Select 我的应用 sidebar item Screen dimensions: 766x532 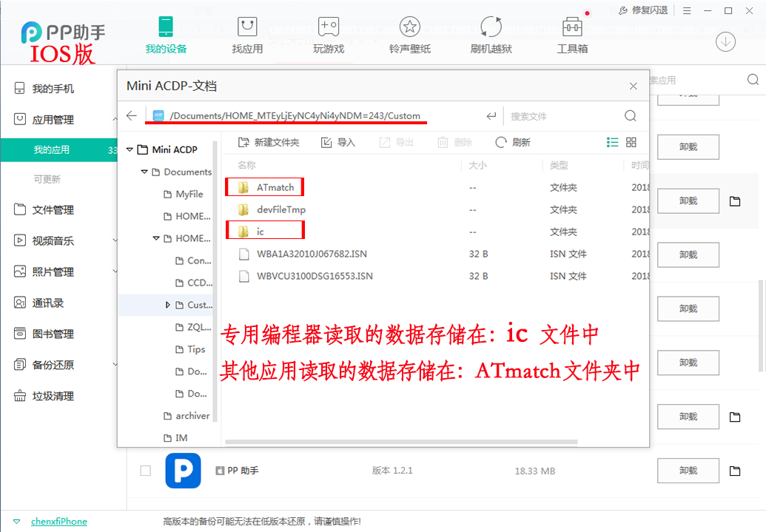[x=58, y=150]
